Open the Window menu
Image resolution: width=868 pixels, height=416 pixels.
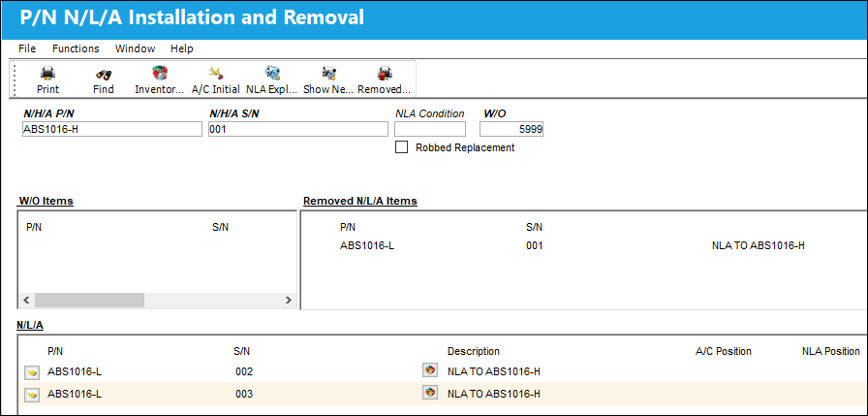pos(135,48)
